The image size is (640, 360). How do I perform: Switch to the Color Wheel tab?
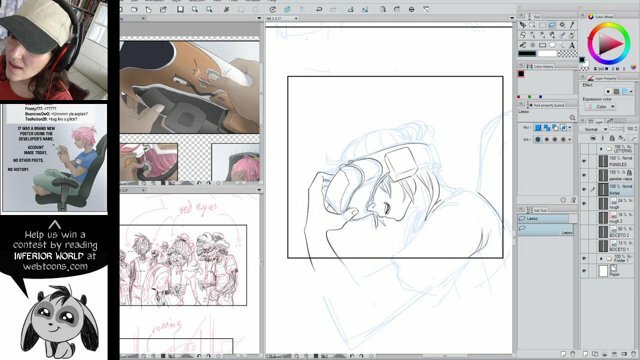coord(602,17)
